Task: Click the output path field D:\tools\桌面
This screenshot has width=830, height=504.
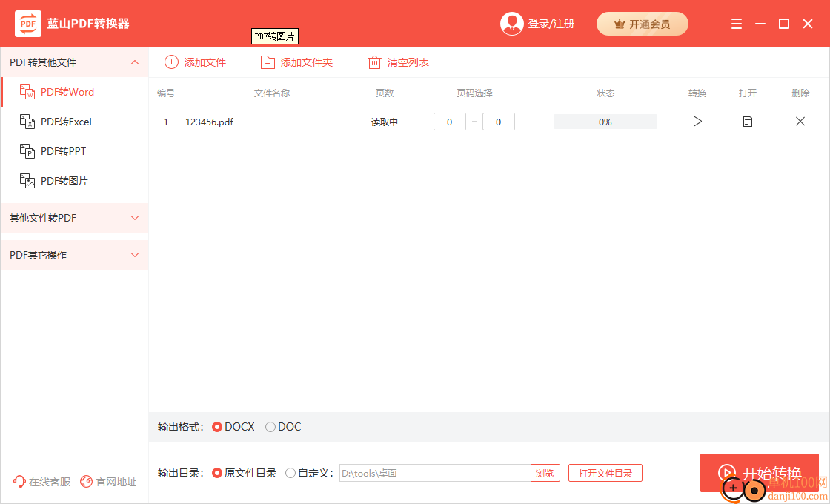Action: 435,473
